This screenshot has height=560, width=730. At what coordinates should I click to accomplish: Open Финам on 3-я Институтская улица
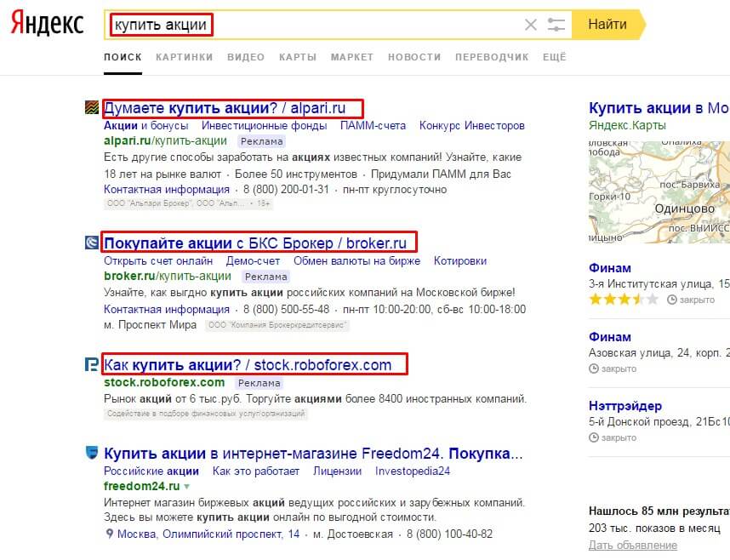tap(610, 268)
